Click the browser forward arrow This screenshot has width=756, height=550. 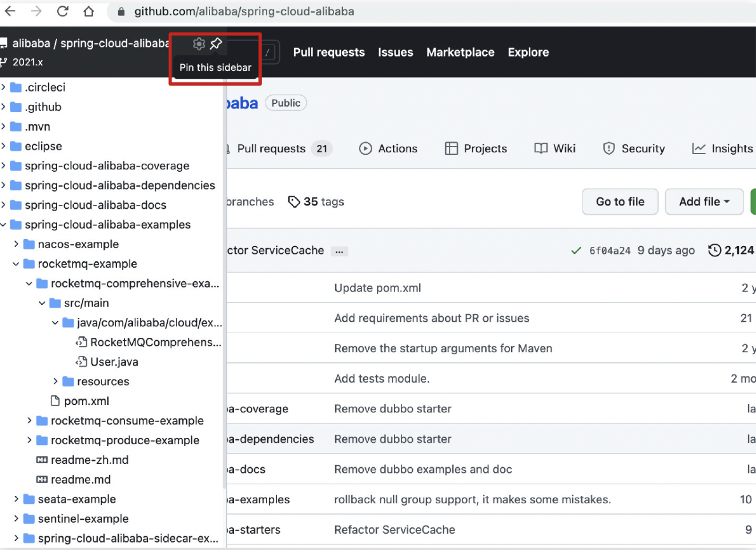point(36,11)
